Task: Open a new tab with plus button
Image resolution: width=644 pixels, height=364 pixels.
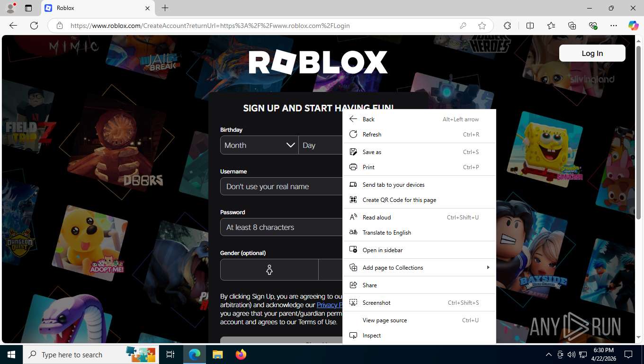Action: pyautogui.click(x=165, y=8)
